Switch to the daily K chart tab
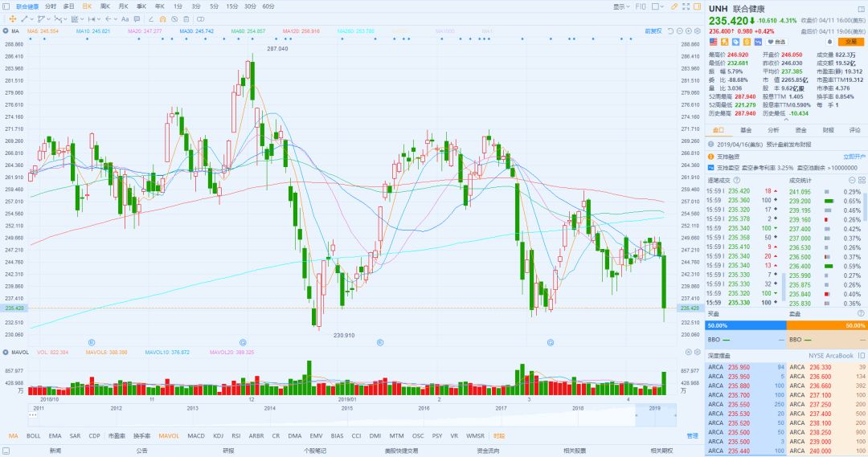The height and width of the screenshot is (457, 868). coord(87,6)
